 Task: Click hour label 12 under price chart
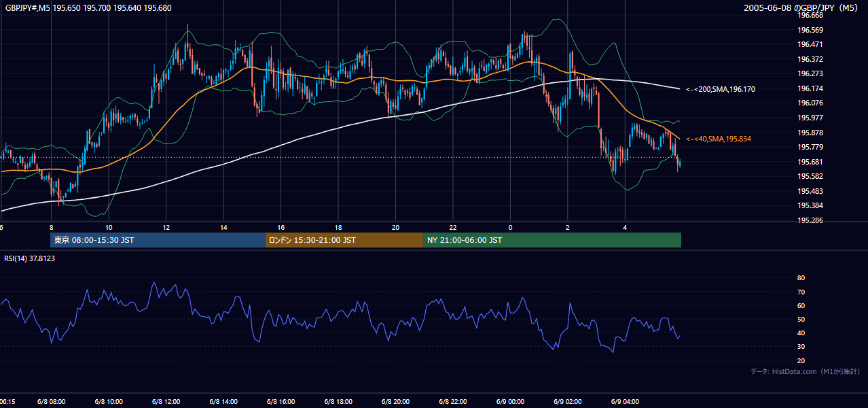pos(166,227)
